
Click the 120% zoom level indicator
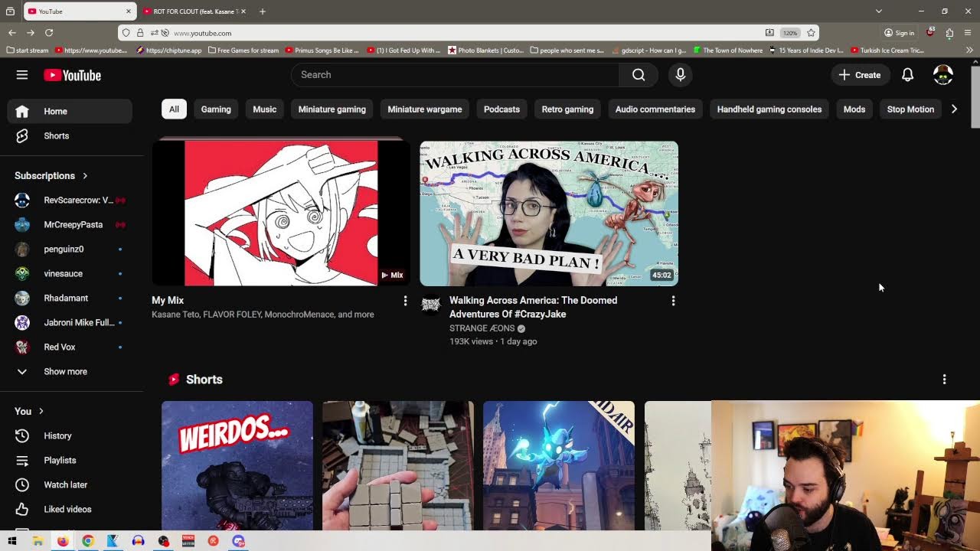(x=790, y=33)
